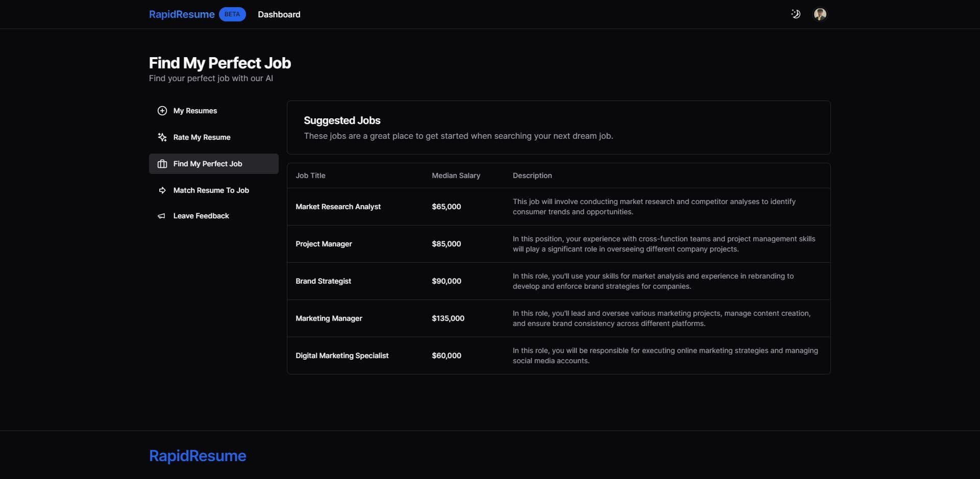The height and width of the screenshot is (479, 980).
Task: Click the arrow icon beside Match Resume To Job
Action: (x=162, y=190)
